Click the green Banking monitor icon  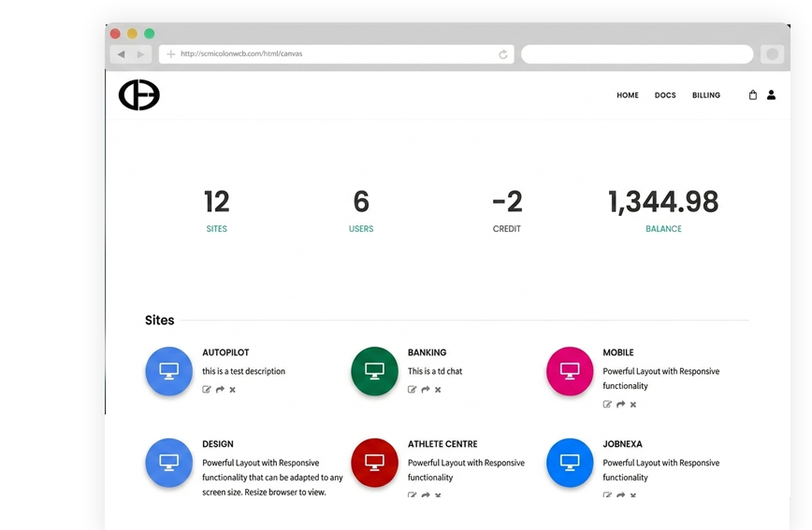(x=374, y=371)
